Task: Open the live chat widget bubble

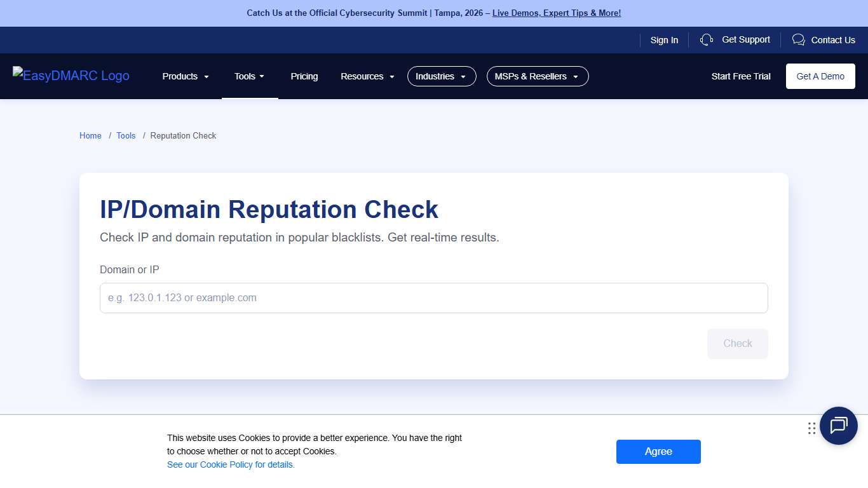Action: point(838,426)
